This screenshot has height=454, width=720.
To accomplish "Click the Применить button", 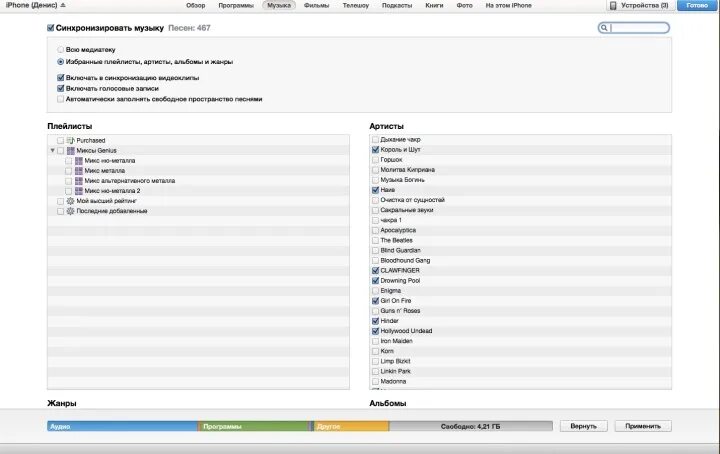I will point(643,426).
